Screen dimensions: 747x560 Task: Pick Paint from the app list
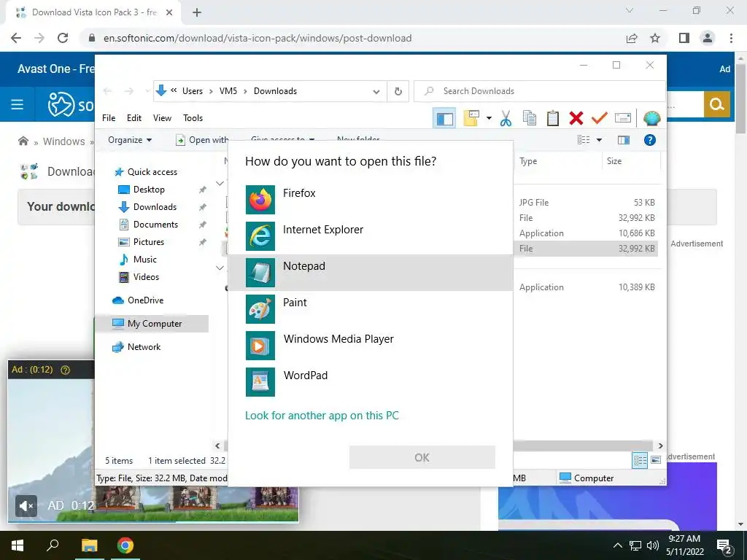coord(370,309)
